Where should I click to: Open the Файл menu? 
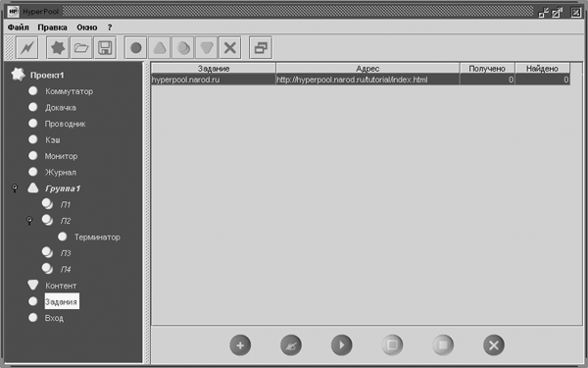point(18,27)
